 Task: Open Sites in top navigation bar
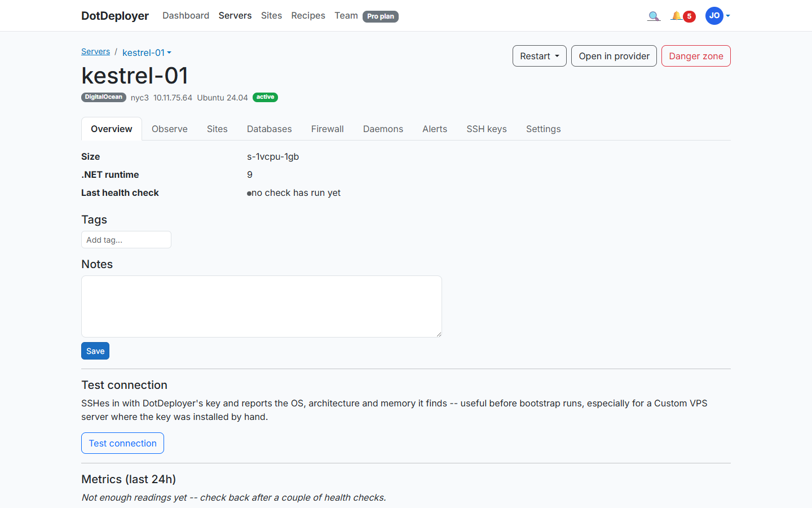271,16
